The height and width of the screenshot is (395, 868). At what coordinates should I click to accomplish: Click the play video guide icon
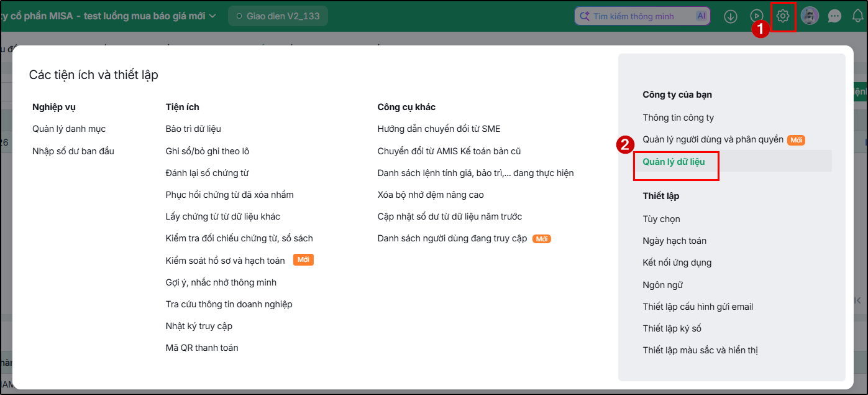[756, 16]
